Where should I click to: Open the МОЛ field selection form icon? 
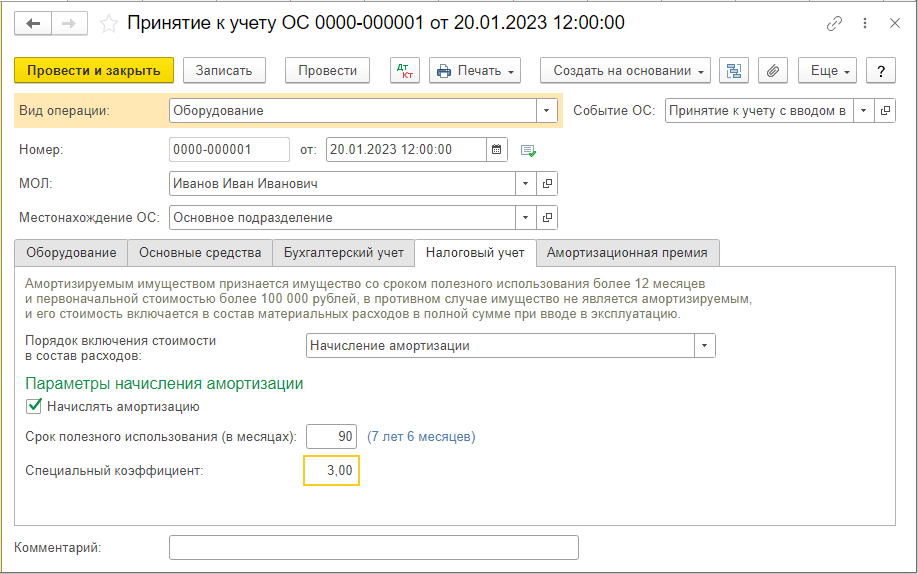click(x=547, y=184)
